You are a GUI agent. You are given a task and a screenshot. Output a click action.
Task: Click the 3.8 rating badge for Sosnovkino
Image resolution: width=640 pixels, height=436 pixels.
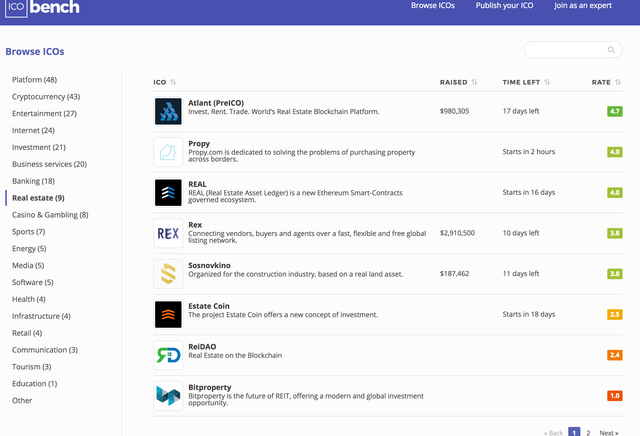click(615, 274)
